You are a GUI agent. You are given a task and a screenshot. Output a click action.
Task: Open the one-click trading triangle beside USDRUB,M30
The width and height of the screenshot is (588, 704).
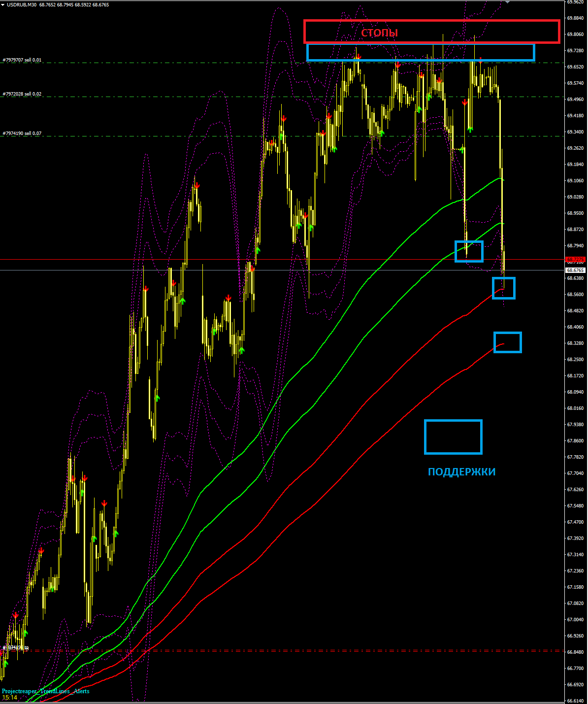point(3,4)
